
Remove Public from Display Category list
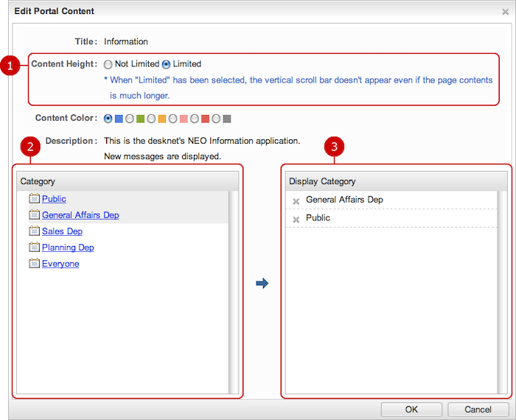click(x=296, y=220)
